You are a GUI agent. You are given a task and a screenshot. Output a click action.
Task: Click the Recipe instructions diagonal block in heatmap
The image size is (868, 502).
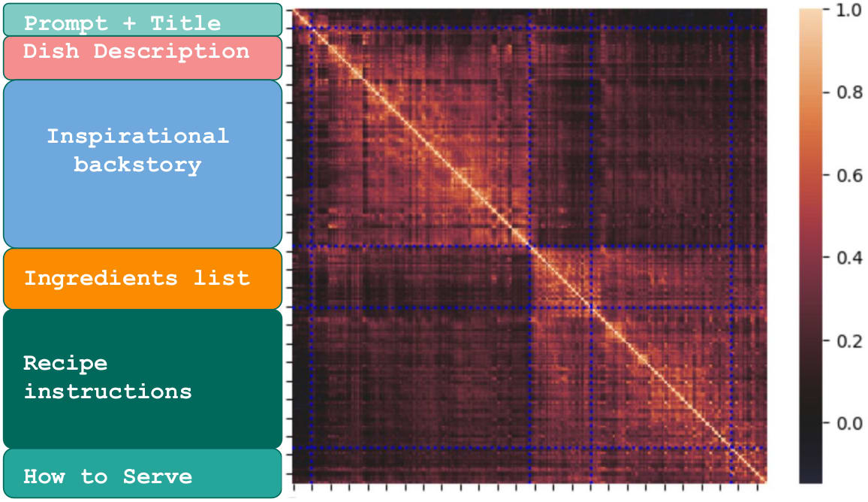[x=661, y=377]
